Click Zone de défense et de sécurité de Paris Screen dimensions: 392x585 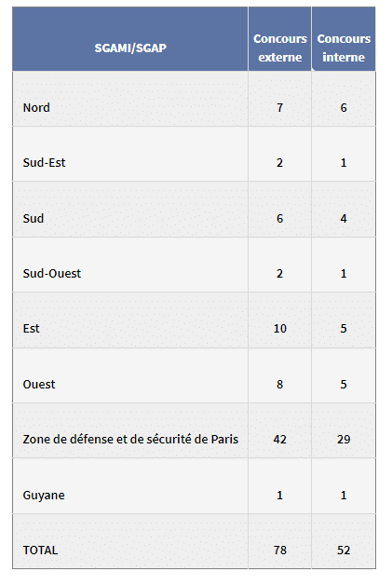coord(130,439)
